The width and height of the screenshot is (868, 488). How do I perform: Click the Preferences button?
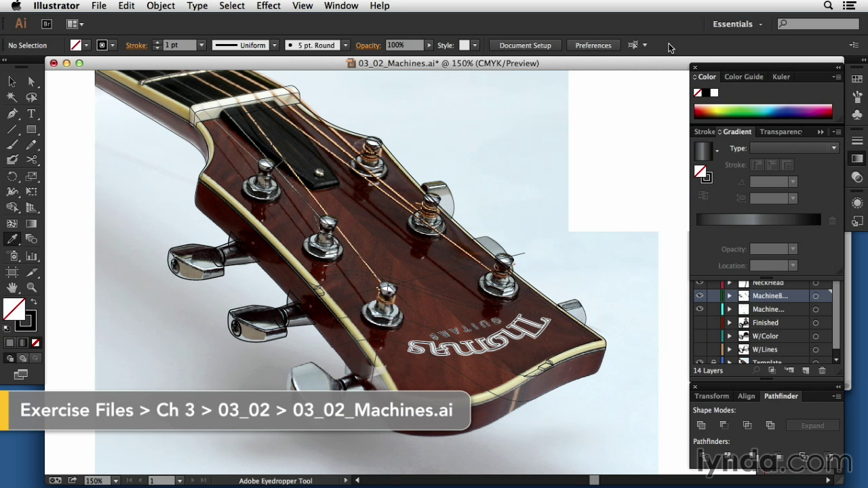(593, 45)
